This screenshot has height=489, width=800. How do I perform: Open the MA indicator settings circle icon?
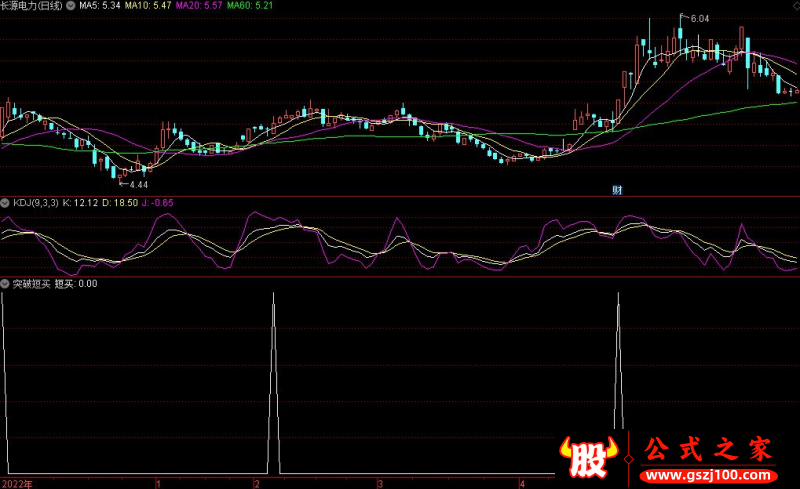[70, 5]
